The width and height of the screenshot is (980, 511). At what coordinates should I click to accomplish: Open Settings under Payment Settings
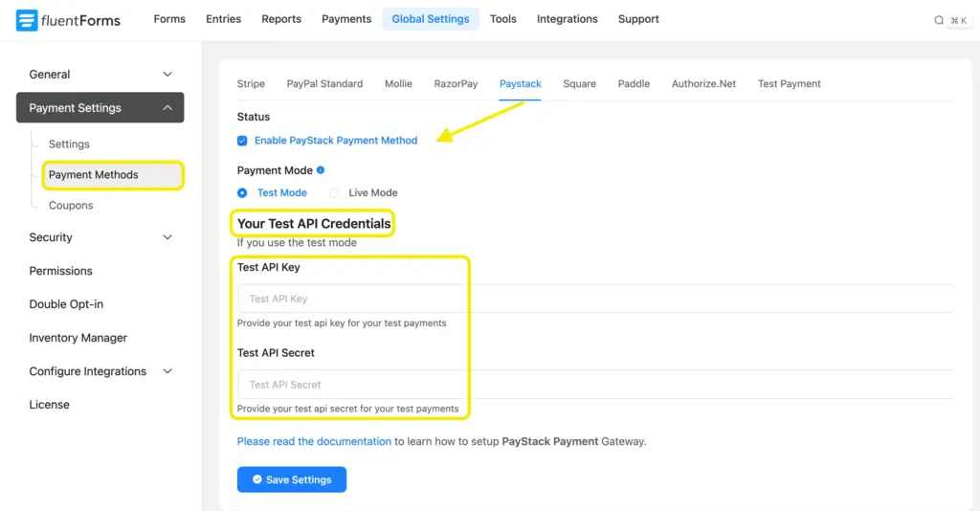pyautogui.click(x=69, y=144)
